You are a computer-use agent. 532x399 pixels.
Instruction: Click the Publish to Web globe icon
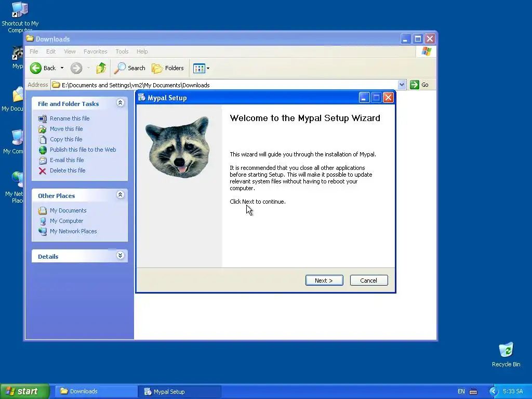tap(43, 150)
